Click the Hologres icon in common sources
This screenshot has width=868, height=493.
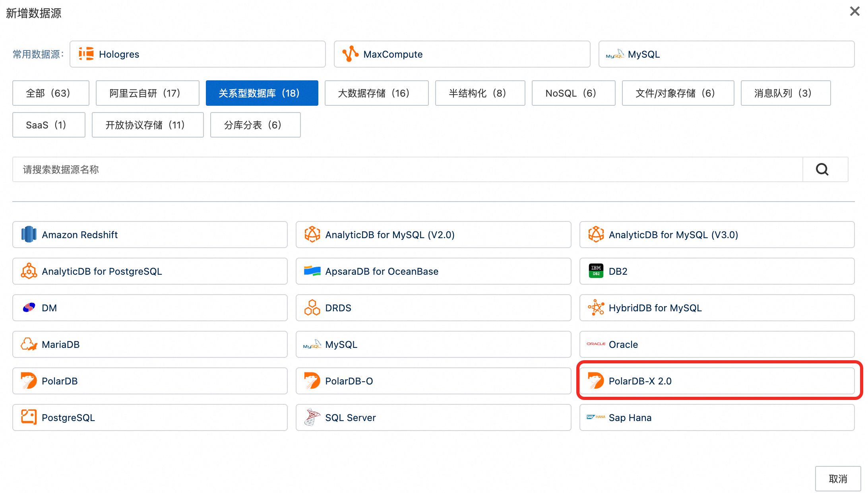[x=86, y=54]
